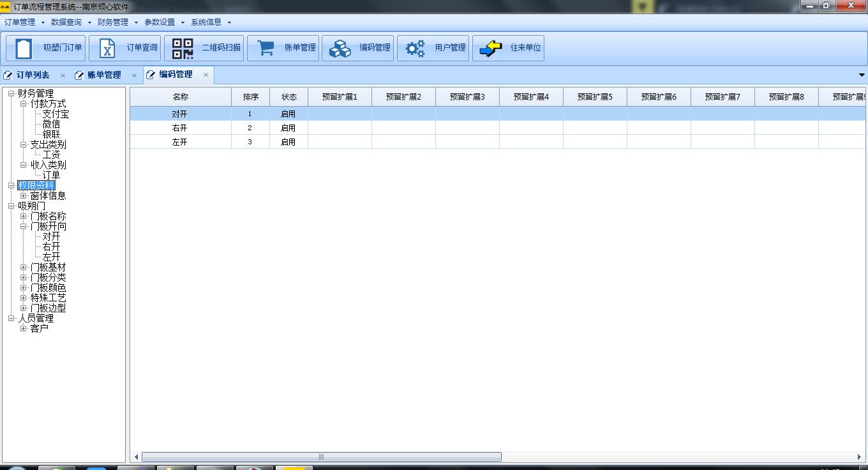This screenshot has height=470, width=868.
Task: Select the 右开 row in table
Action: click(x=179, y=128)
